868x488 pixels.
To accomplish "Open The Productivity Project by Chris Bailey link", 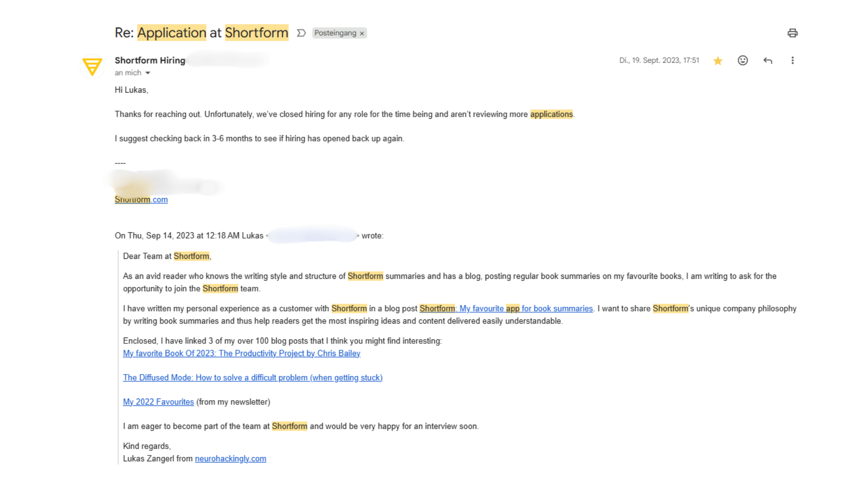I will [x=241, y=353].
